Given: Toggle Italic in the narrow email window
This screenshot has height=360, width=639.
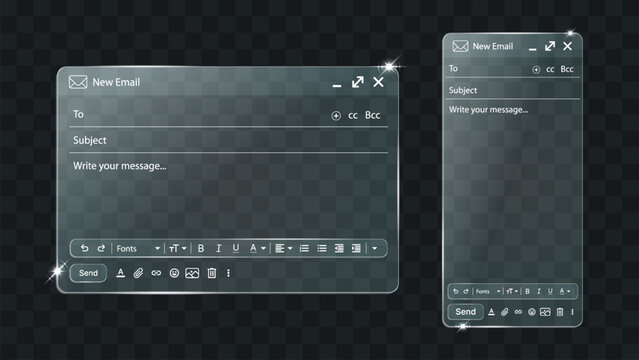Looking at the screenshot, I should [x=539, y=291].
